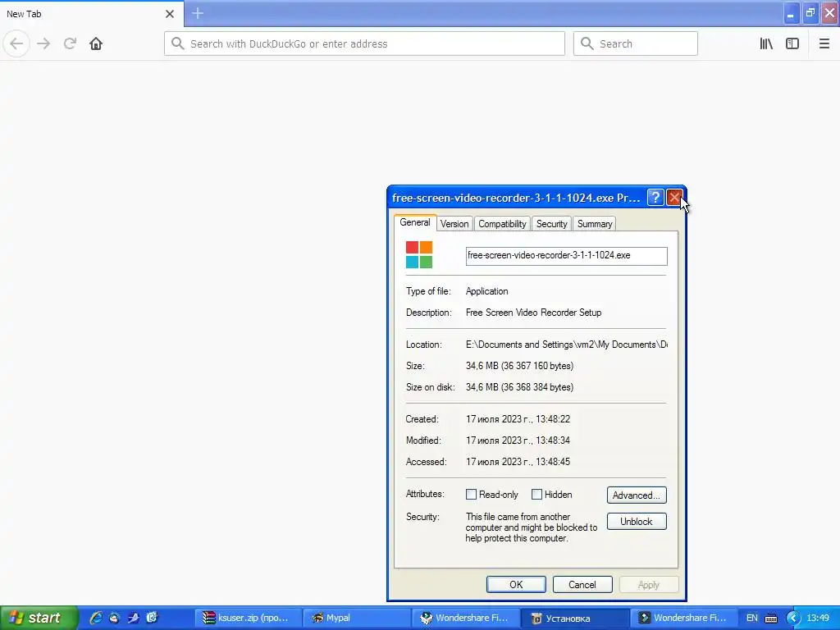Screen dimensions: 840x630
Task: Click OK in the Properties dialog
Action: tap(516, 584)
